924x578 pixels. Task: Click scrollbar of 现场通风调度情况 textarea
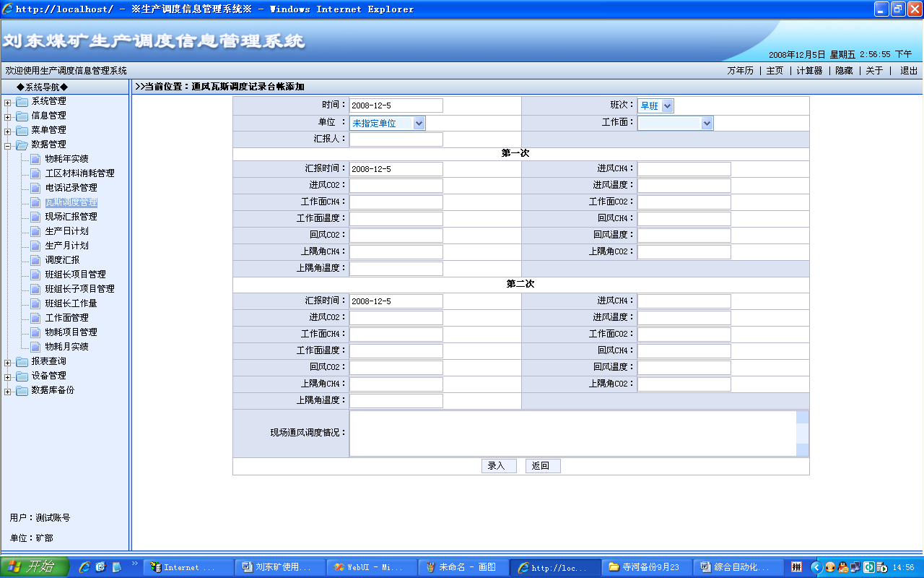802,433
